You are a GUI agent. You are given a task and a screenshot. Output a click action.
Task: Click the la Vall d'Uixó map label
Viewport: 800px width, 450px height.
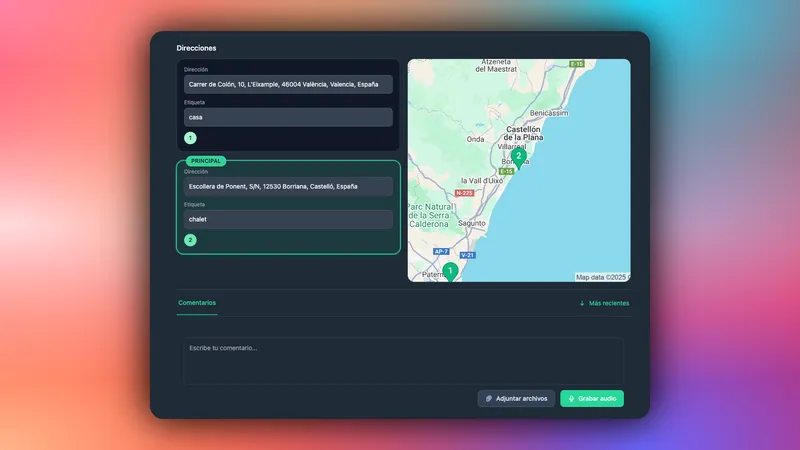pyautogui.click(x=482, y=181)
